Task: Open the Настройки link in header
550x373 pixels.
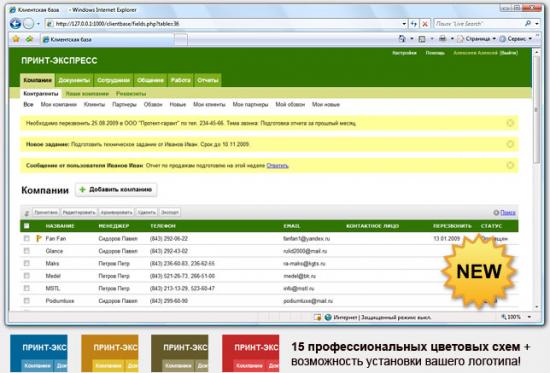Action: click(404, 53)
